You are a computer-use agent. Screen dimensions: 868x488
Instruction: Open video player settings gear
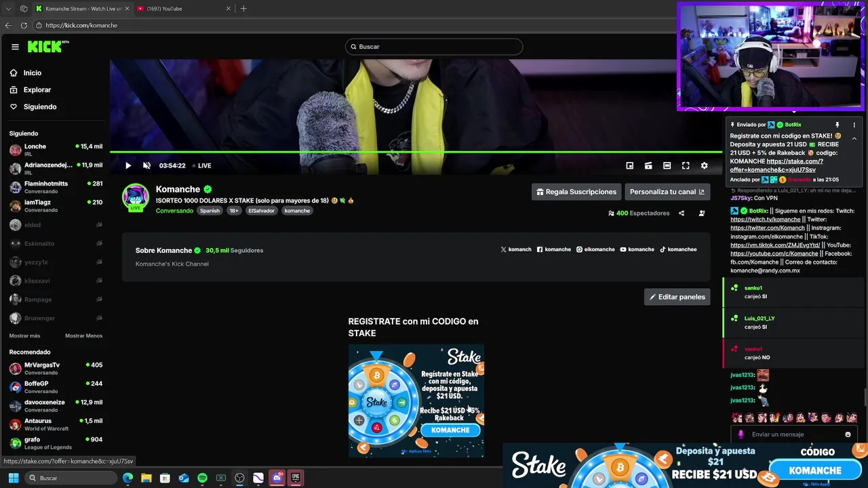[704, 165]
